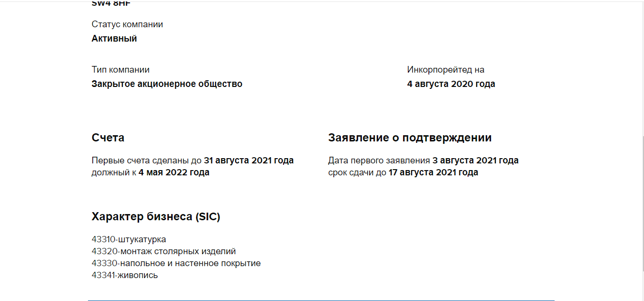Click the «Заявление о подтверждении» heading
Viewport: 644px width, 301px height.
(410, 138)
